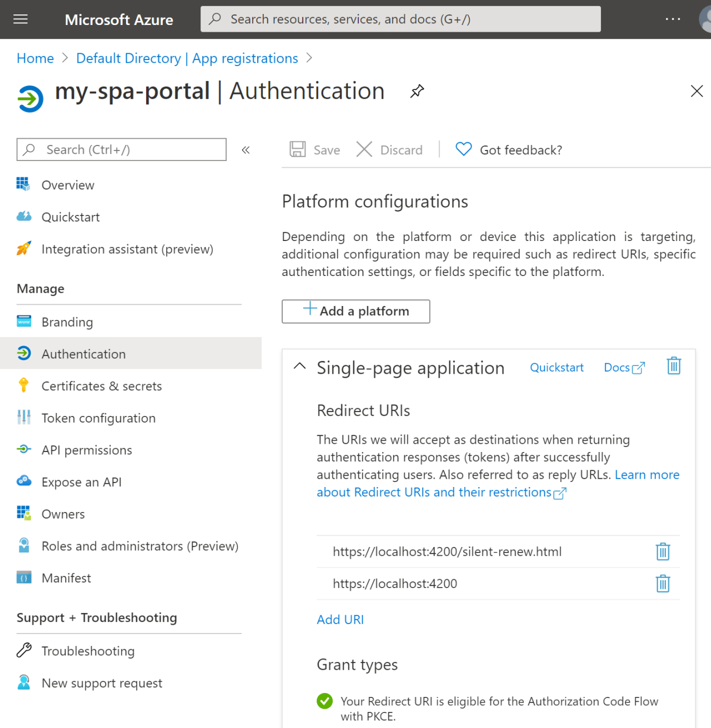Image resolution: width=711 pixels, height=728 pixels.
Task: Open the top bar ellipsis menu
Action: coord(672,19)
